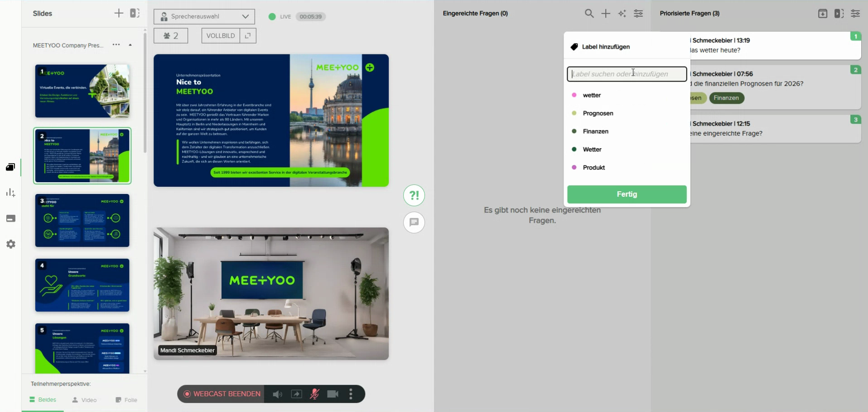Select slide 4 thumbnail

click(82, 285)
